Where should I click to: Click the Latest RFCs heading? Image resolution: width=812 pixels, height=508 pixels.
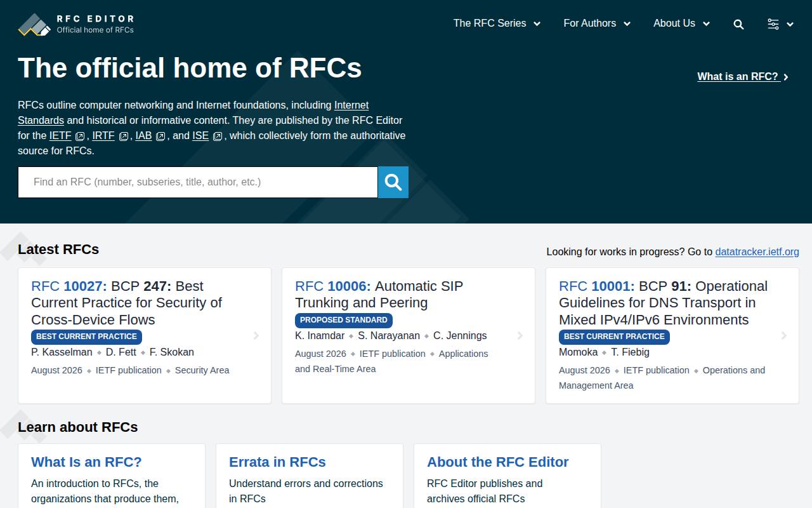58,250
